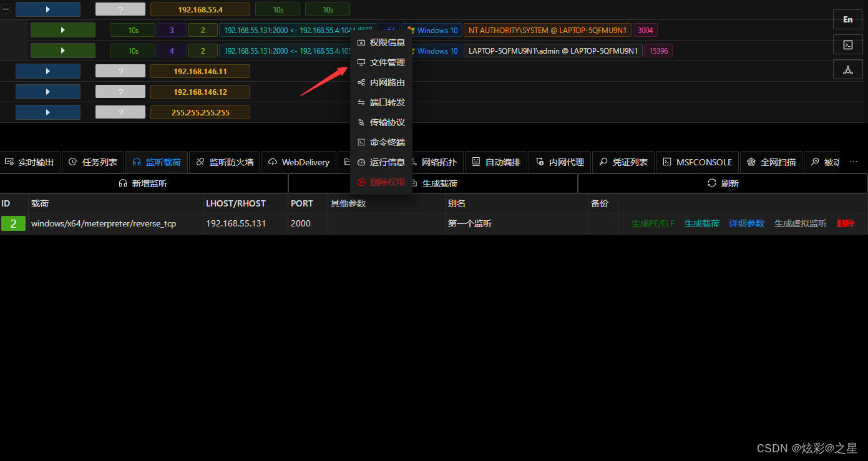Click the question-mark tag beside 192.168.146.11
This screenshot has height=461, width=868.
click(120, 71)
